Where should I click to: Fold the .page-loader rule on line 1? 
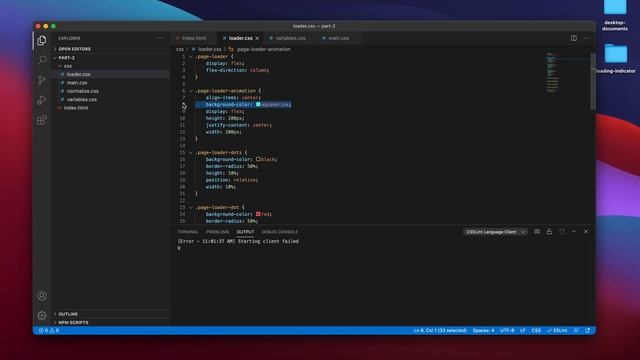[x=191, y=57]
